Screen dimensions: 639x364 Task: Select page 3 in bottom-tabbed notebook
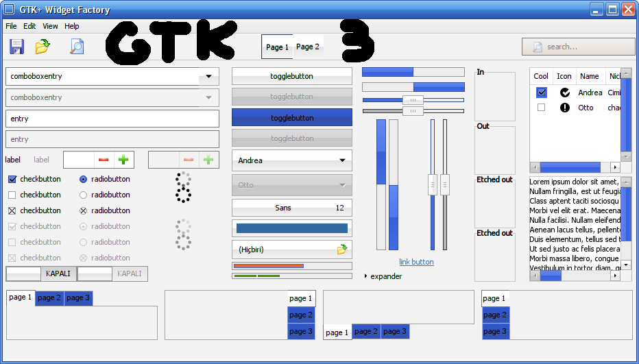click(x=395, y=331)
